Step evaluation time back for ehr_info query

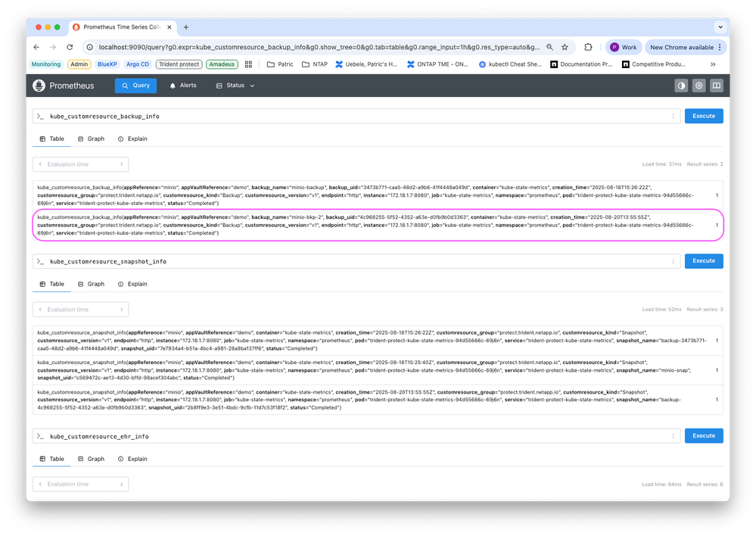click(x=40, y=485)
